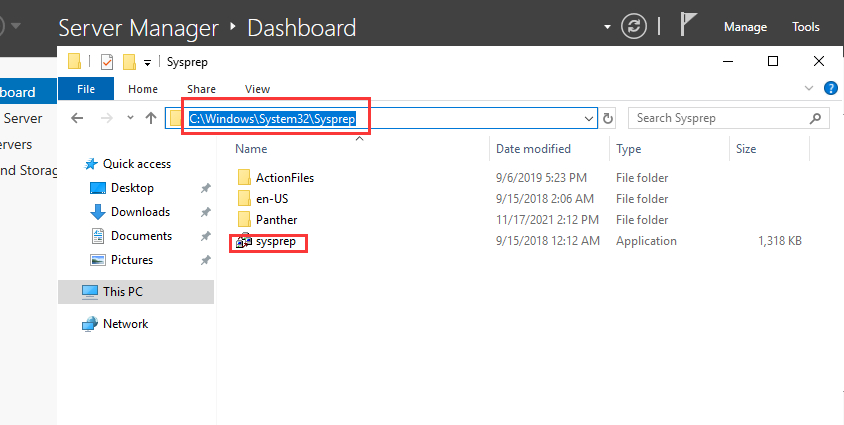Switch to the Home ribbon tab
844x425 pixels.
pos(143,89)
